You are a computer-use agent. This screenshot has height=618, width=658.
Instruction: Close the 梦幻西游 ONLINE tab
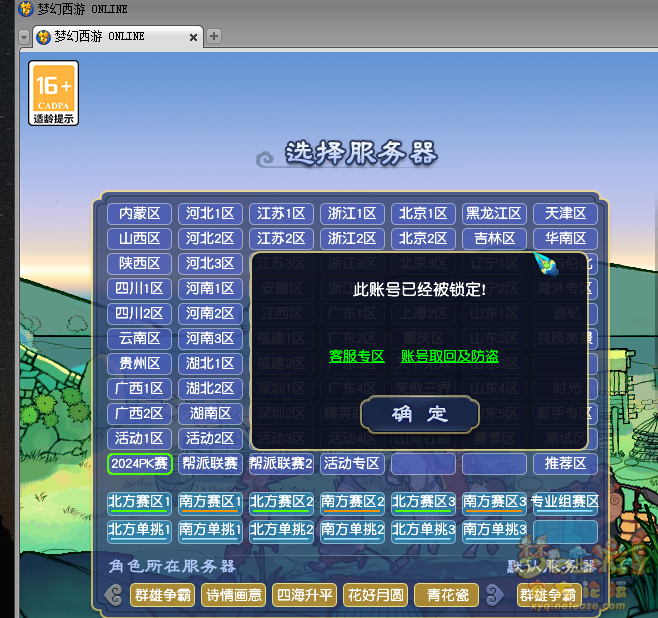[x=193, y=37]
